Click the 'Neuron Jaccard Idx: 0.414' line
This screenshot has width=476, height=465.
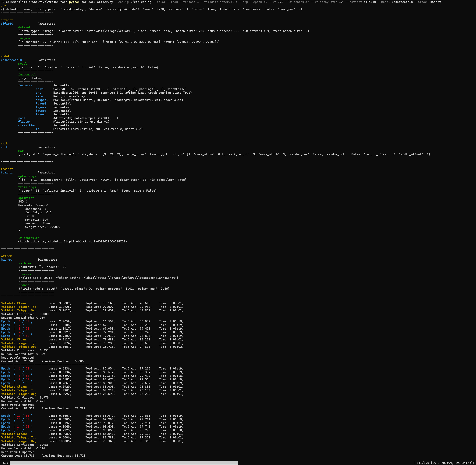[x=23, y=448]
